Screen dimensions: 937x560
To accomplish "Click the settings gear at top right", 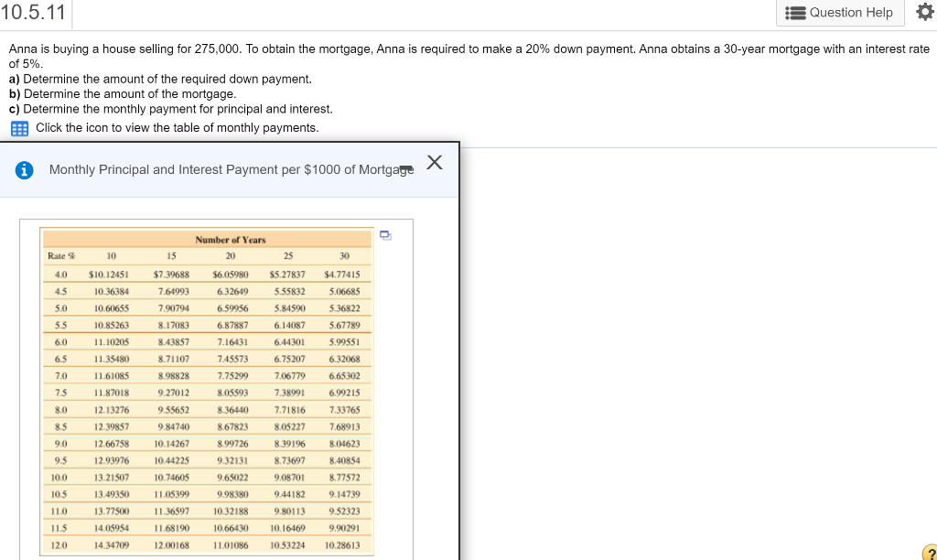I will (x=924, y=13).
